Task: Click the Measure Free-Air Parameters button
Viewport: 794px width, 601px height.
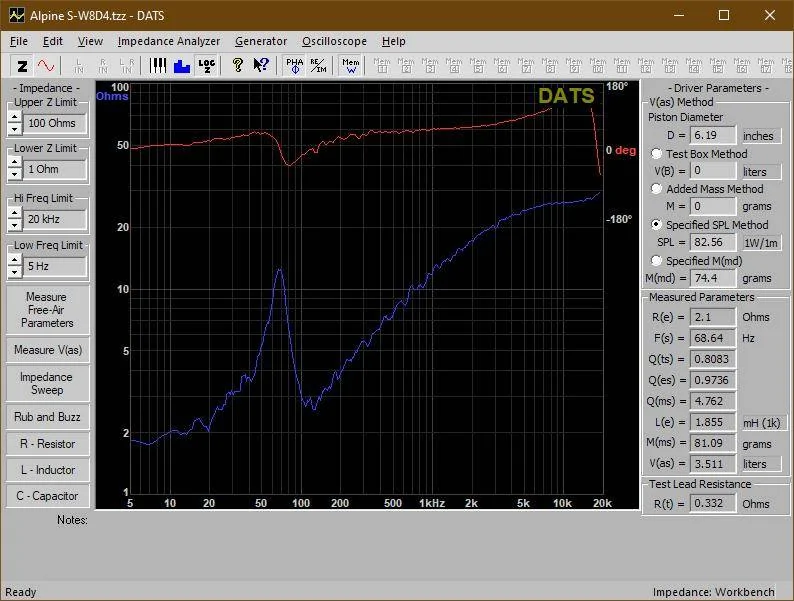Action: click(47, 309)
